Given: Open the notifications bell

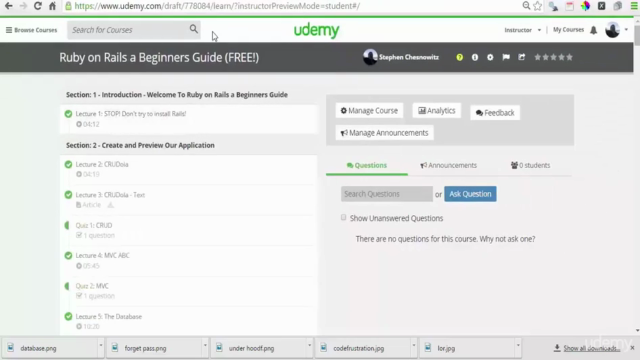Looking at the screenshot, I should point(593,30).
